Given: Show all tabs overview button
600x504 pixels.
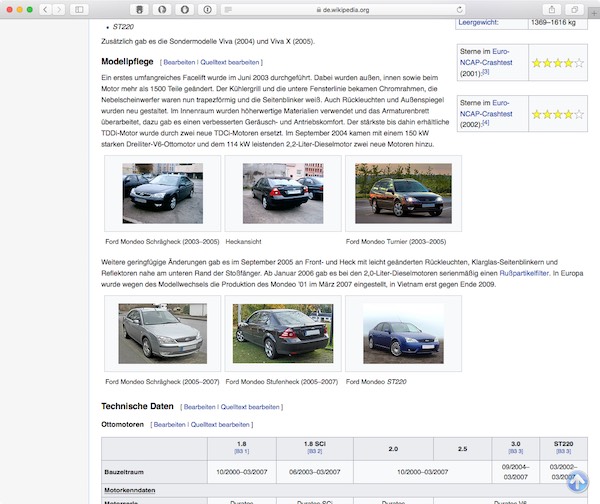Looking at the screenshot, I should pos(574,10).
